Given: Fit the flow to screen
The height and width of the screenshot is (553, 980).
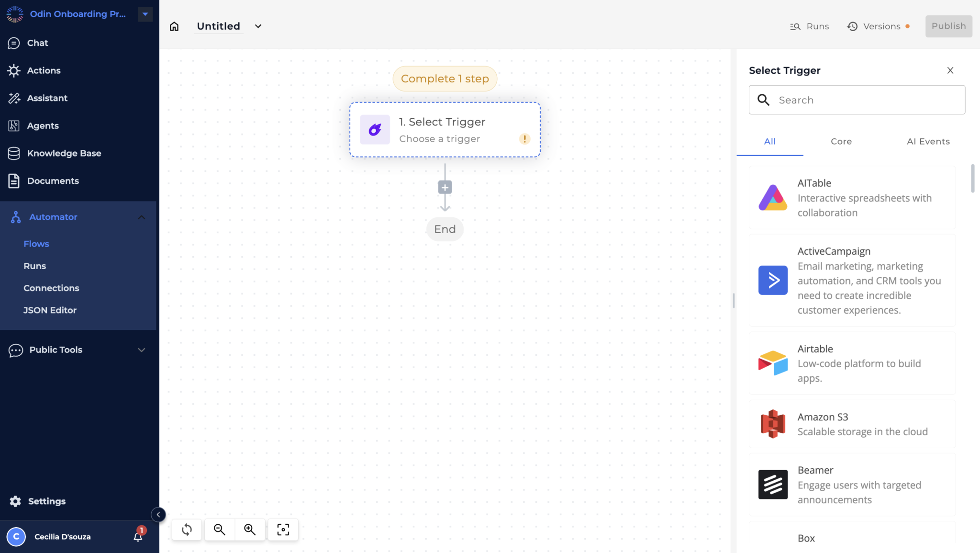Looking at the screenshot, I should 283,529.
